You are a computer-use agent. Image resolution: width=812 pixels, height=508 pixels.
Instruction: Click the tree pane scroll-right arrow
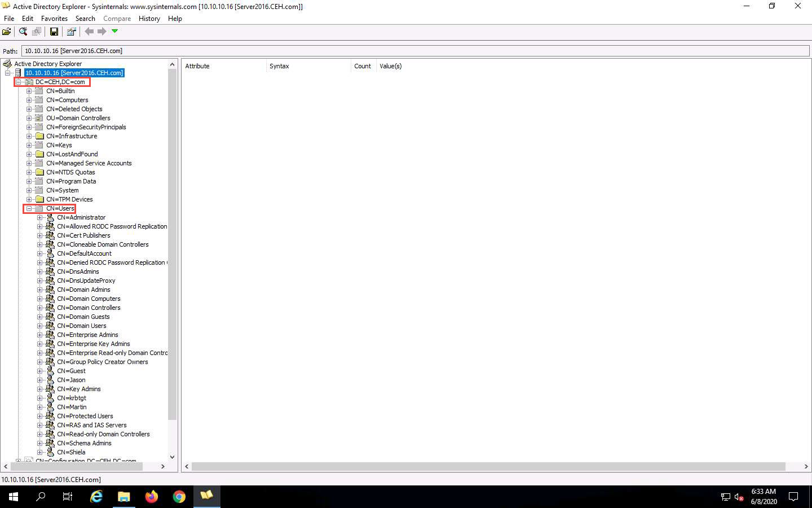[163, 467]
